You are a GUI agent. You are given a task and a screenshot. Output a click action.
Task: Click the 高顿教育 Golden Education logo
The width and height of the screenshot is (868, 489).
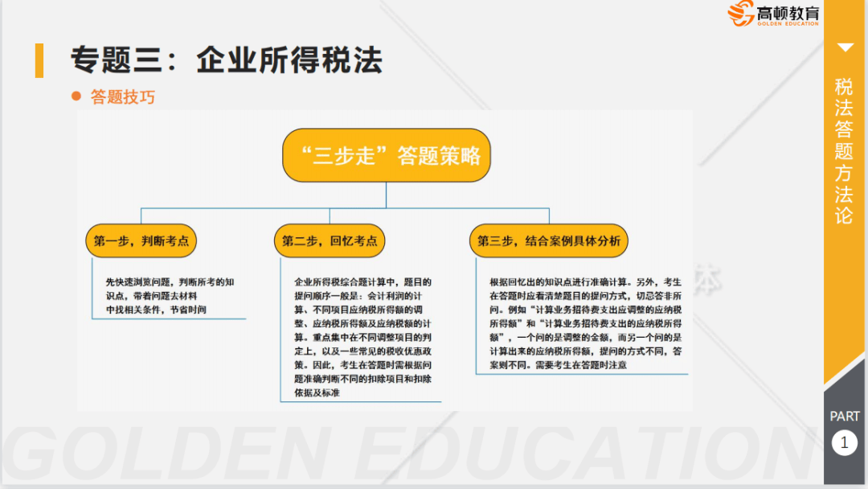coord(773,14)
